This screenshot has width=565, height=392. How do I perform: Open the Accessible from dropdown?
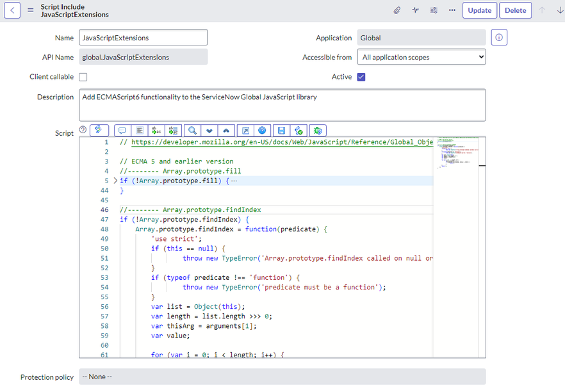tap(422, 57)
